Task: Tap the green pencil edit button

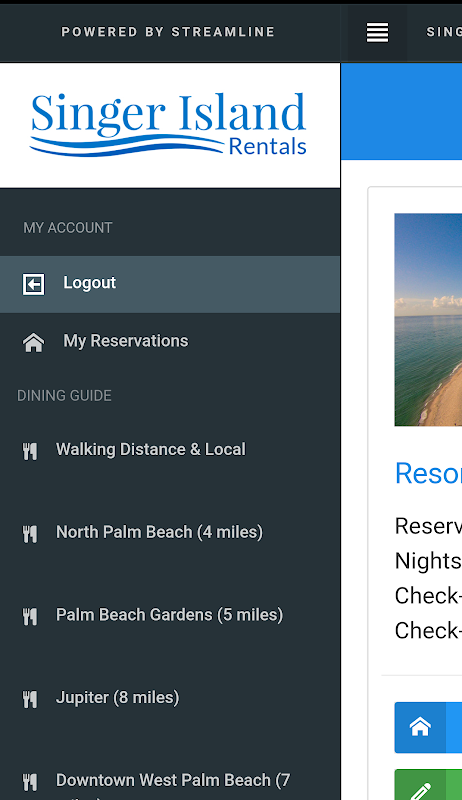Action: (420, 786)
